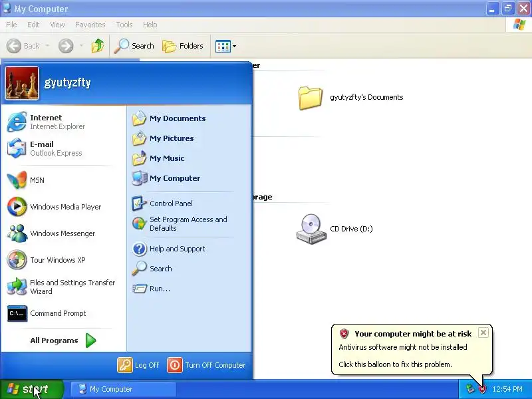Viewport: 532px width, 399px height.
Task: Open My Documents in Start menu
Action: point(190,118)
